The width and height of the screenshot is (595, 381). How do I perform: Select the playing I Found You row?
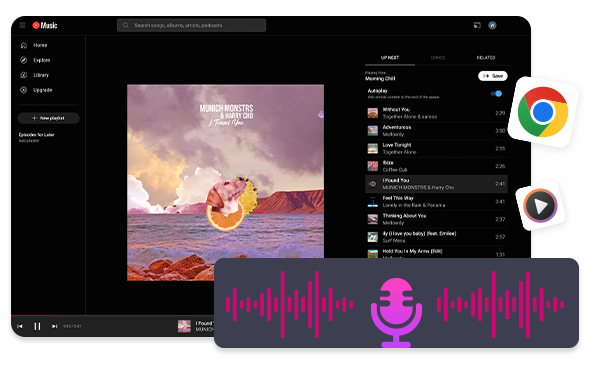[436, 184]
